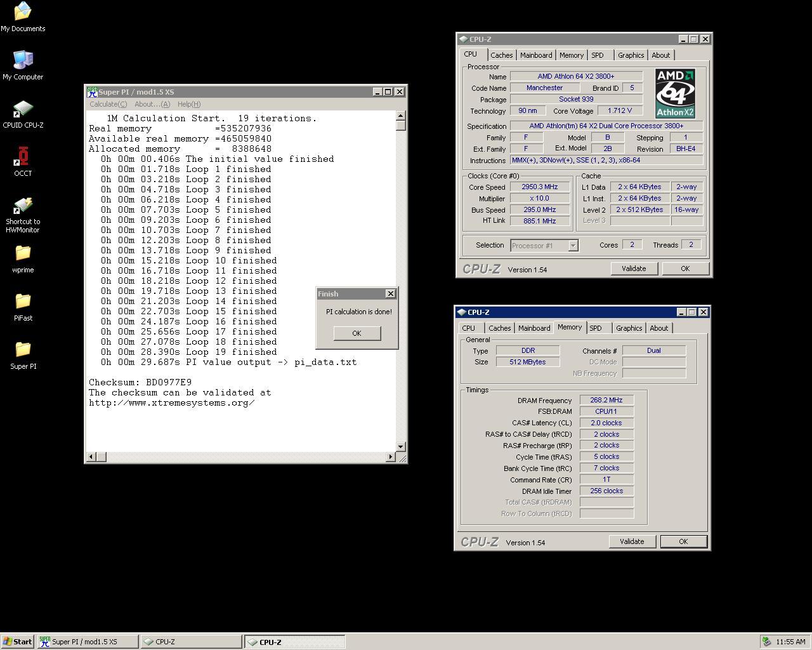Open Mainboard tab in upper CPU-Z window
Viewport: 812px width, 650px height.
[536, 55]
